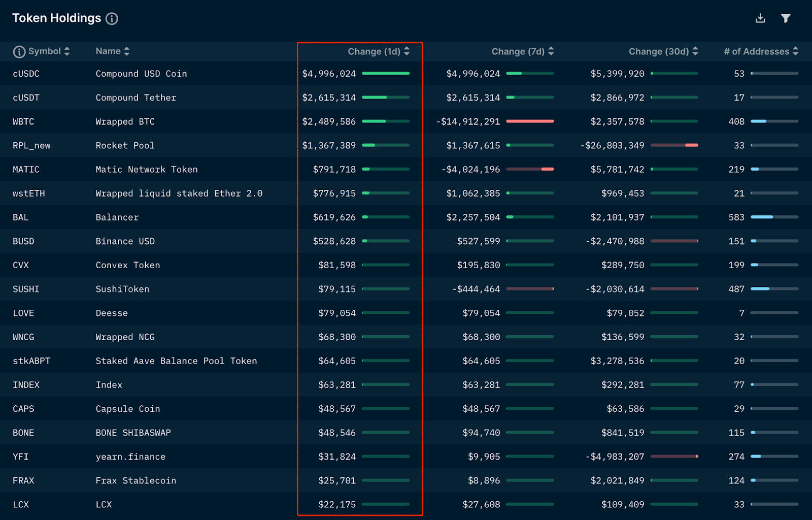Click the address count 408
This screenshot has height=520, width=812.
(x=736, y=121)
